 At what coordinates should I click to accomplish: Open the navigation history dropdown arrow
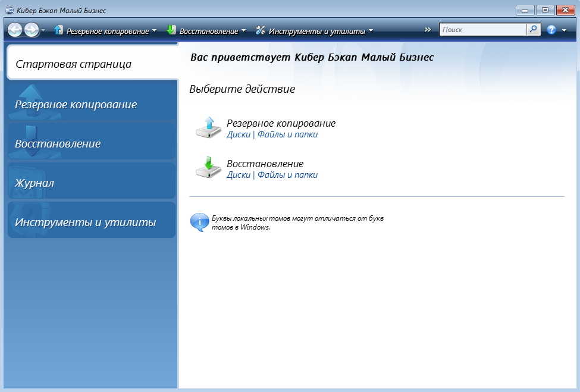[x=43, y=30]
